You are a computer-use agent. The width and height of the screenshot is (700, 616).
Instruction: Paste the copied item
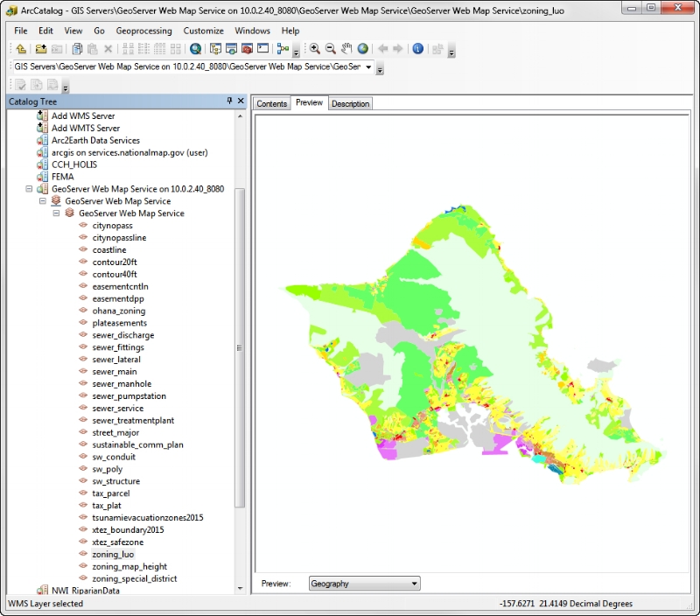point(93,49)
